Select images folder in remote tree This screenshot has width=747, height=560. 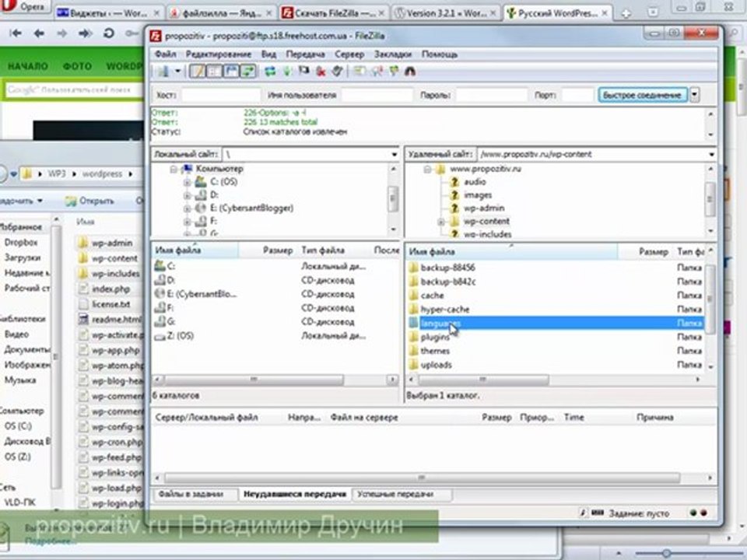tap(477, 195)
